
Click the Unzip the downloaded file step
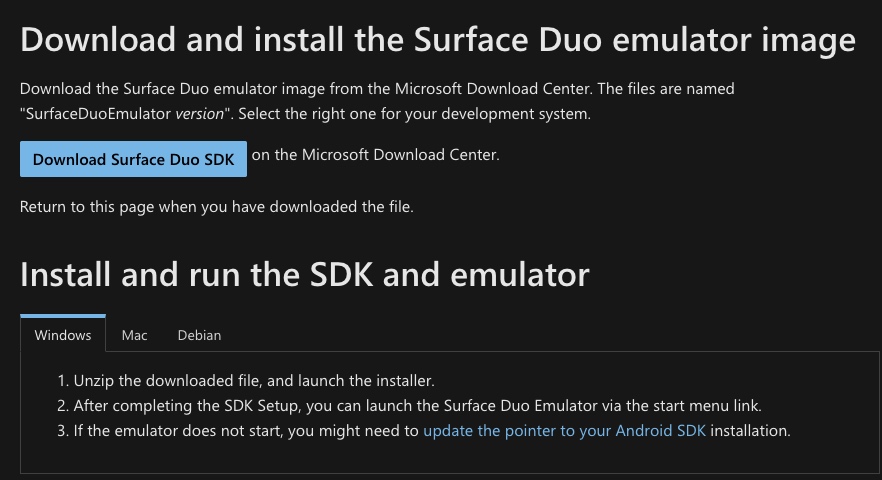point(254,380)
